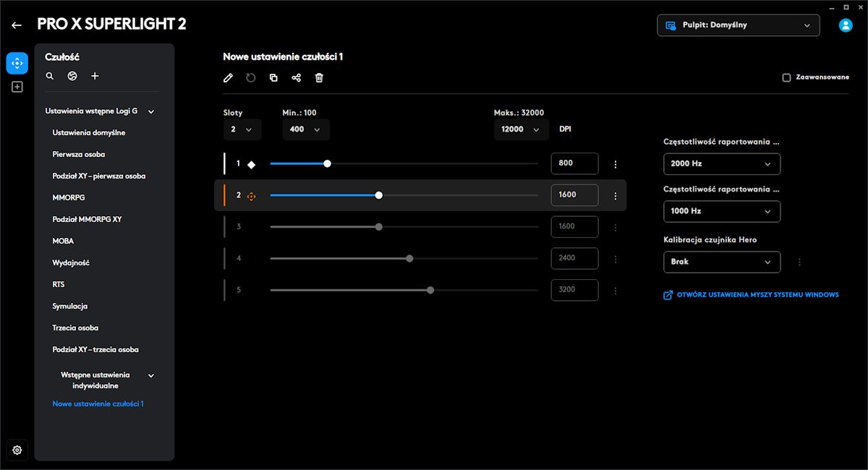The height and width of the screenshot is (470, 868).
Task: Select the Pierwsza osoba preset
Action: (79, 154)
